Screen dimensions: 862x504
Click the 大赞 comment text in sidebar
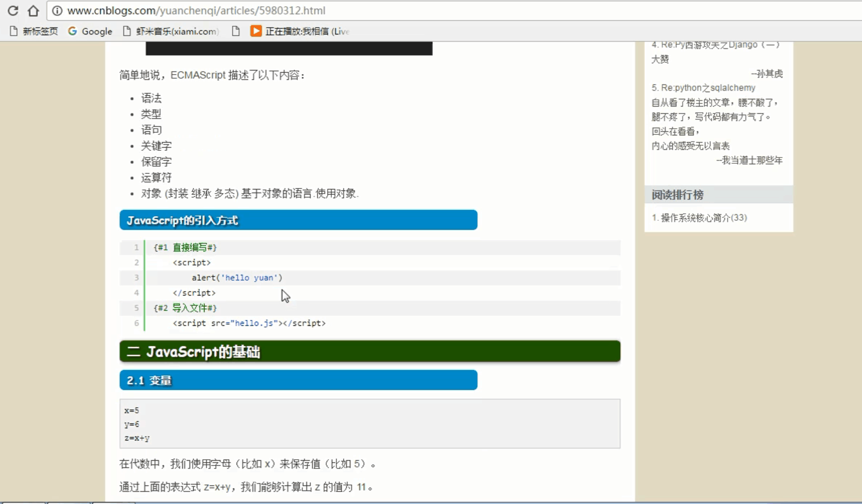(x=660, y=59)
